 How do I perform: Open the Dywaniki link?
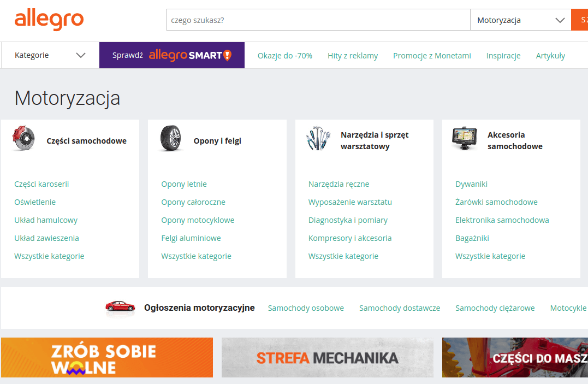pos(471,184)
